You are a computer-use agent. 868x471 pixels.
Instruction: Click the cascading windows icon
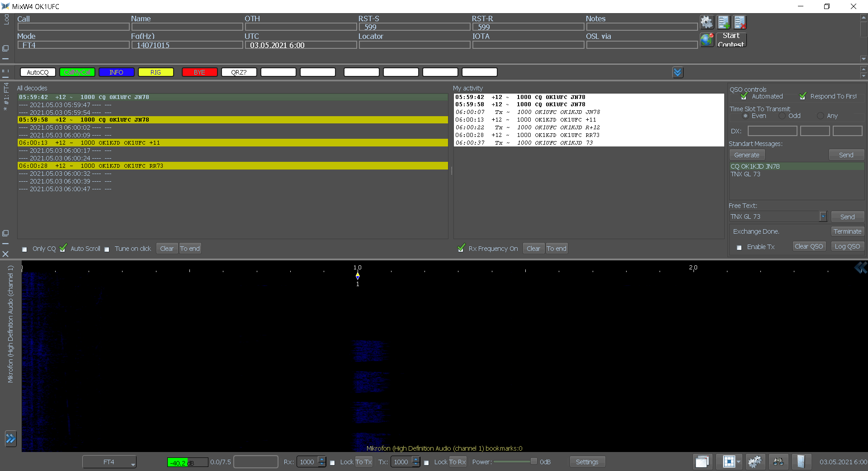pos(702,462)
